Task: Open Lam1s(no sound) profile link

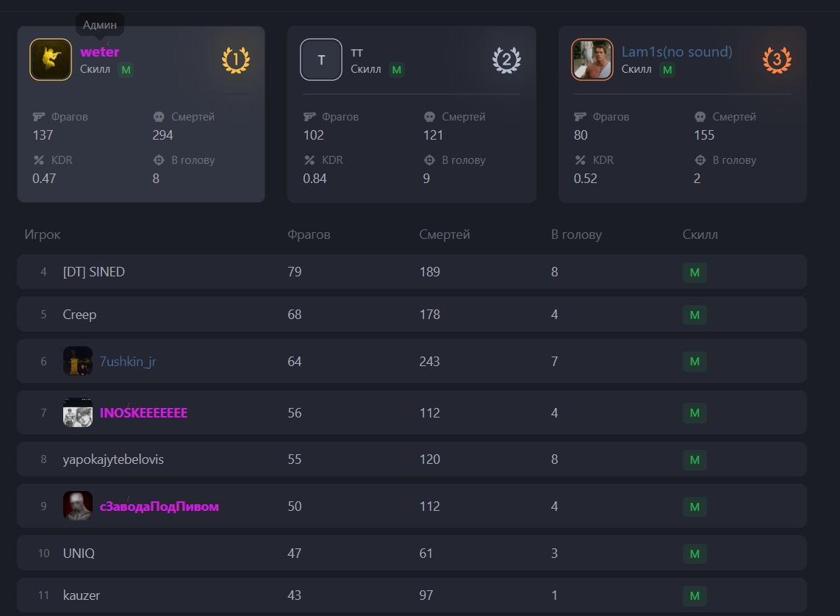Action: (x=677, y=52)
